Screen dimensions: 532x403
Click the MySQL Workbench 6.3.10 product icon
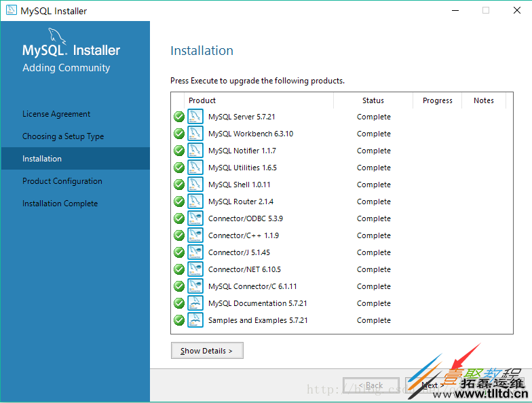[195, 133]
